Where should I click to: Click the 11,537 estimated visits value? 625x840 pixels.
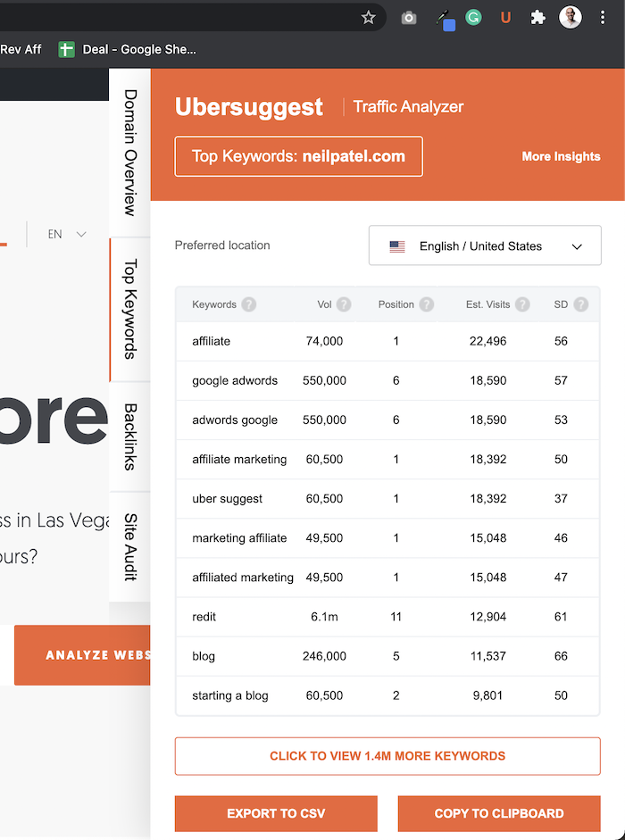pyautogui.click(x=487, y=656)
